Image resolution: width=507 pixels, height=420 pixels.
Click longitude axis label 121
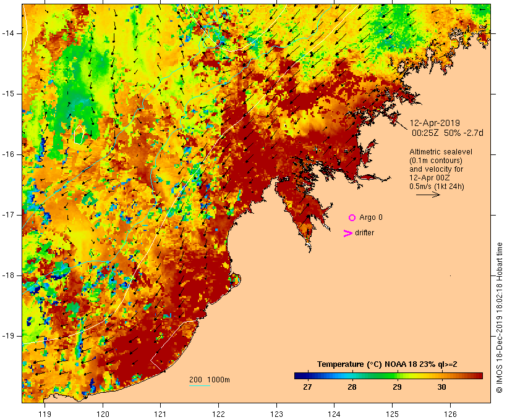coord(161,414)
